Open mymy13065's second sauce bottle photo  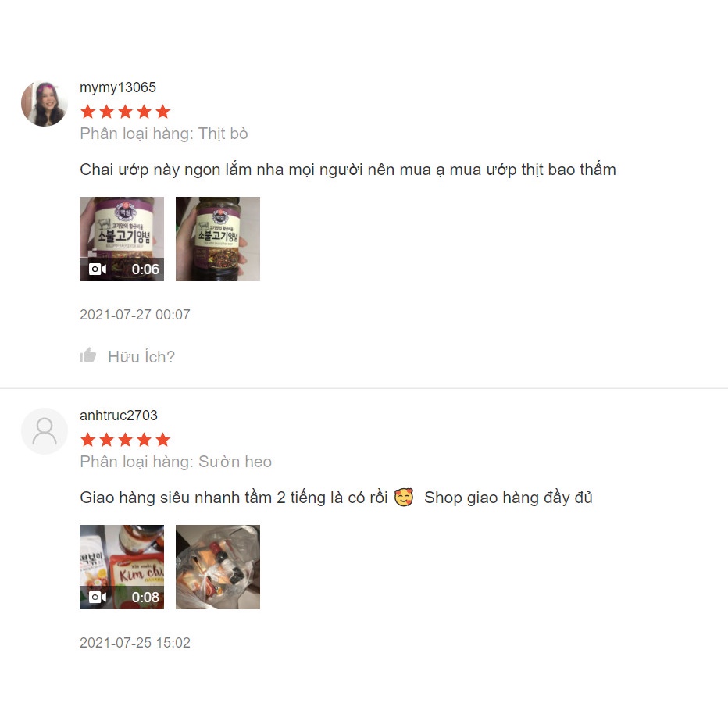coord(218,239)
